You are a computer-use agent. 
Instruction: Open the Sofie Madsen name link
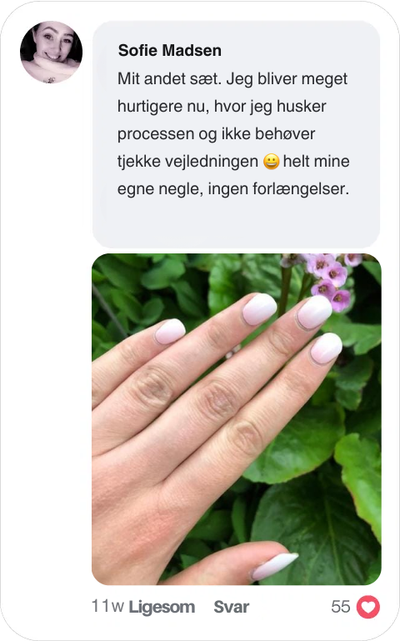point(170,51)
